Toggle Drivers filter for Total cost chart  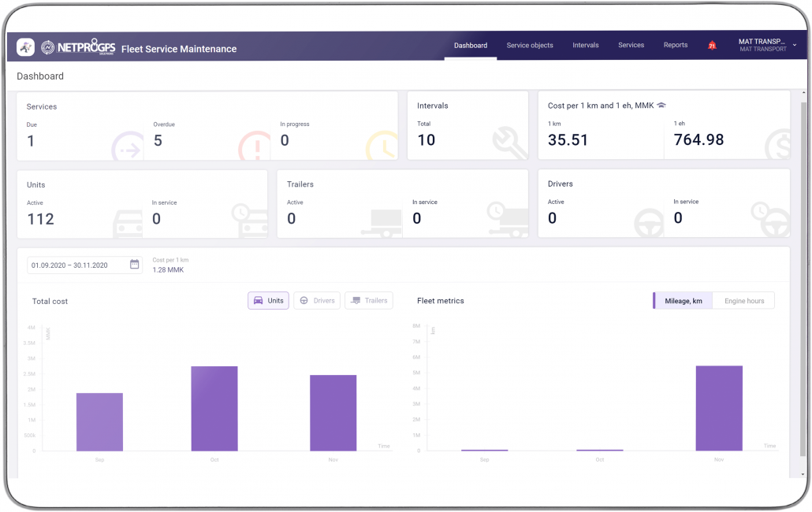point(317,301)
